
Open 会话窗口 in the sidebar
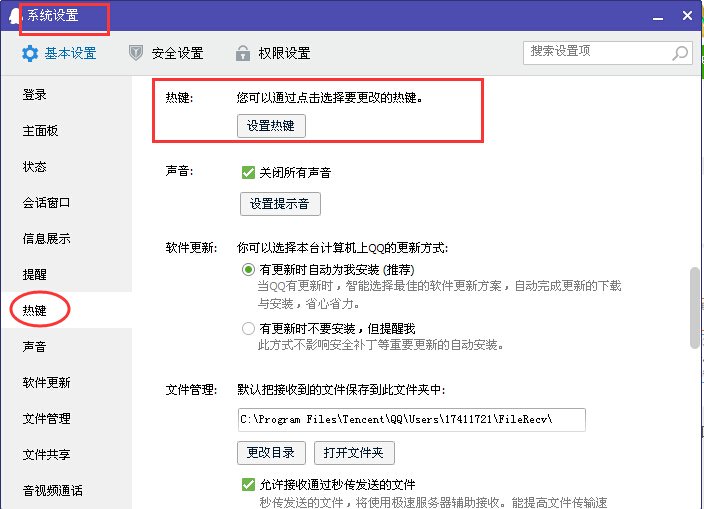click(46, 202)
